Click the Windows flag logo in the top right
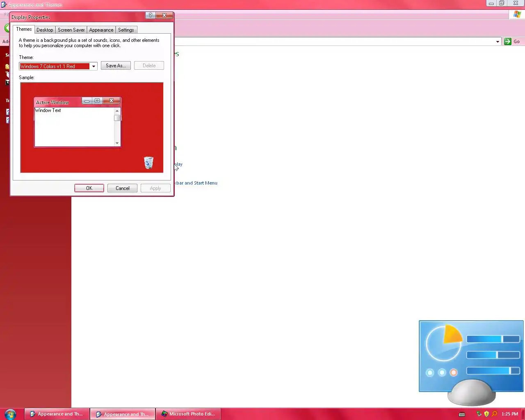 click(x=517, y=14)
